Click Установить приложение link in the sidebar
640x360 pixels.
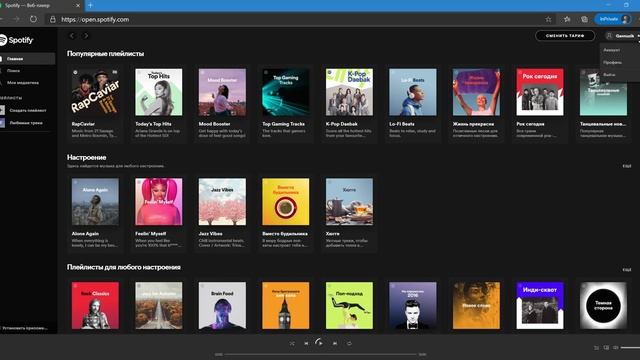click(24, 328)
